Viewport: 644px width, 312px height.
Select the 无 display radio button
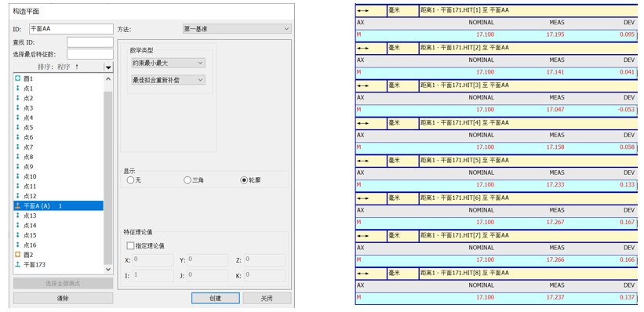pyautogui.click(x=130, y=180)
